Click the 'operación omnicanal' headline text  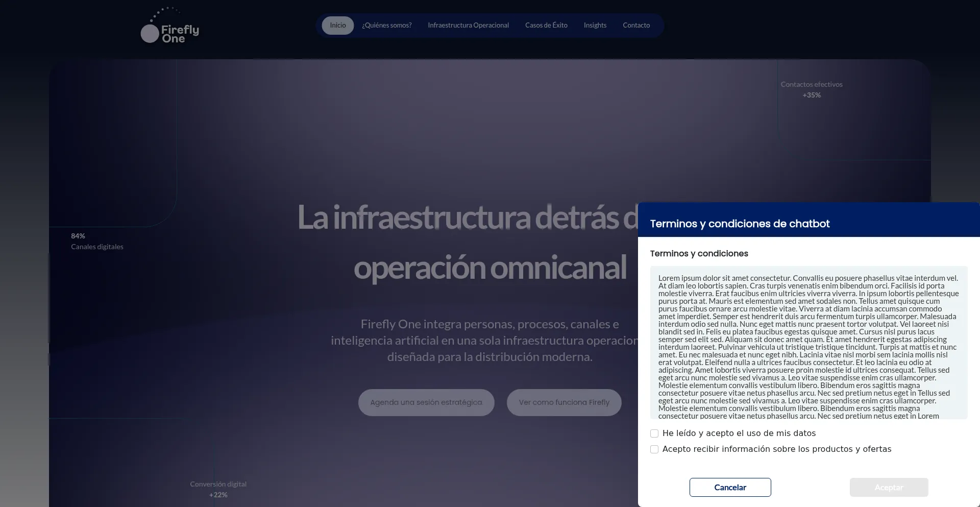(490, 268)
